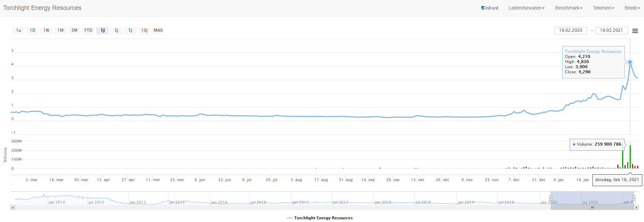The height and width of the screenshot is (222, 644).
Task: Show the 5J time range
Action: point(130,30)
